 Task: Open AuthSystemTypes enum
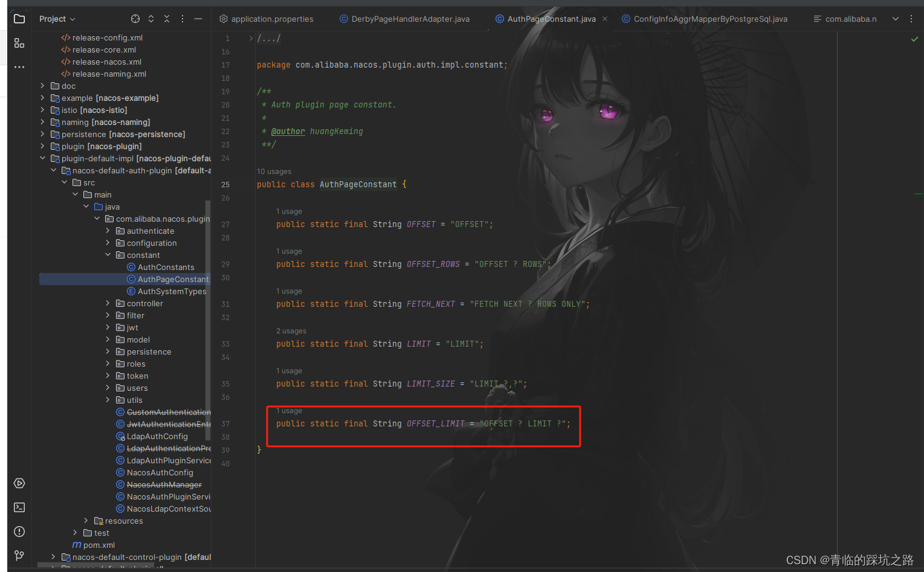click(x=167, y=291)
